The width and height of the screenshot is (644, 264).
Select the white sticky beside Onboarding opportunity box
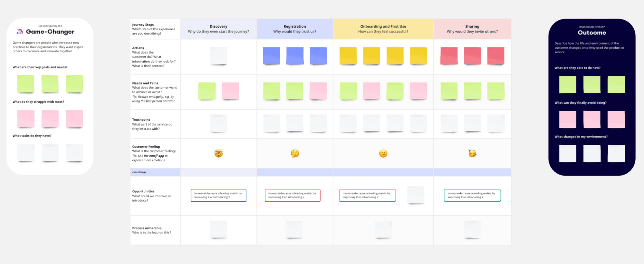tap(416, 195)
